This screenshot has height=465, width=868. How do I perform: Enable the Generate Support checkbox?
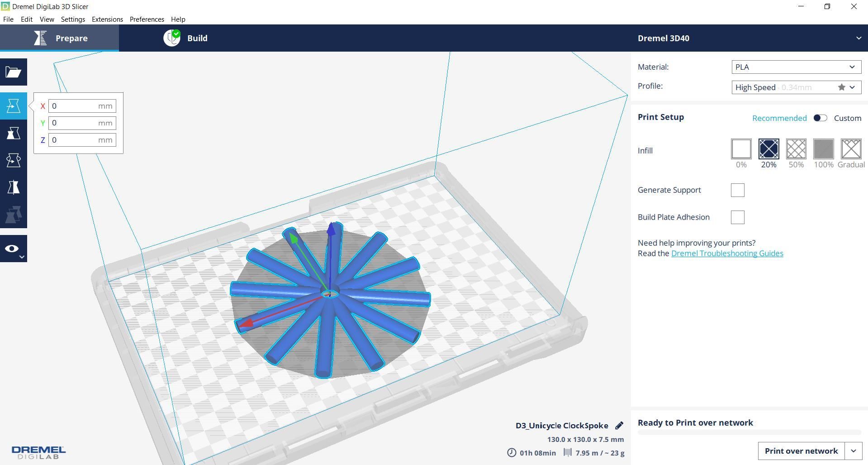pyautogui.click(x=737, y=190)
